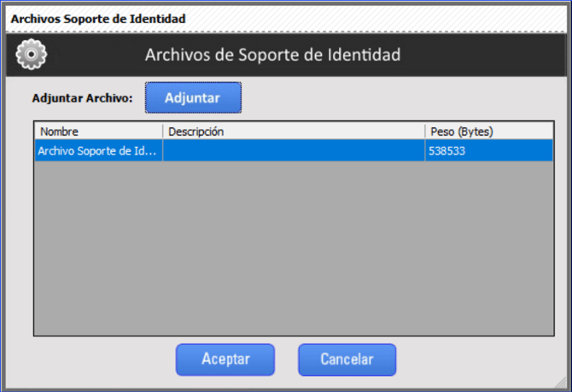The width and height of the screenshot is (572, 392).
Task: Click the divider between Descripción and Peso headers
Action: click(425, 131)
